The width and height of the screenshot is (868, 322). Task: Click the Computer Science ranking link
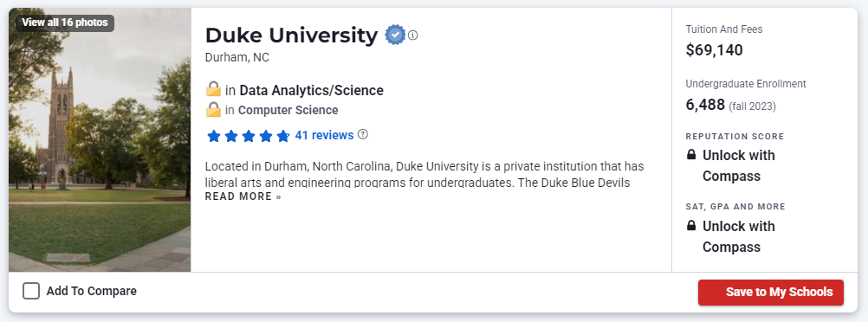tap(288, 110)
